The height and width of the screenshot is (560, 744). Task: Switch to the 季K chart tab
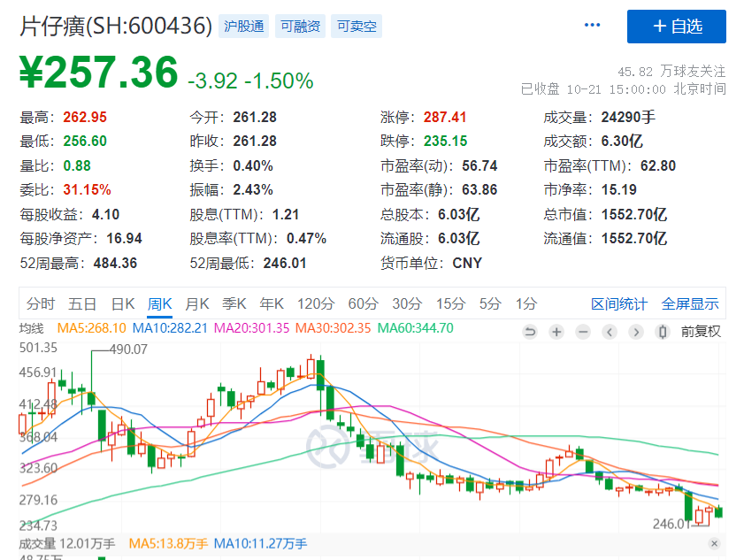234,303
